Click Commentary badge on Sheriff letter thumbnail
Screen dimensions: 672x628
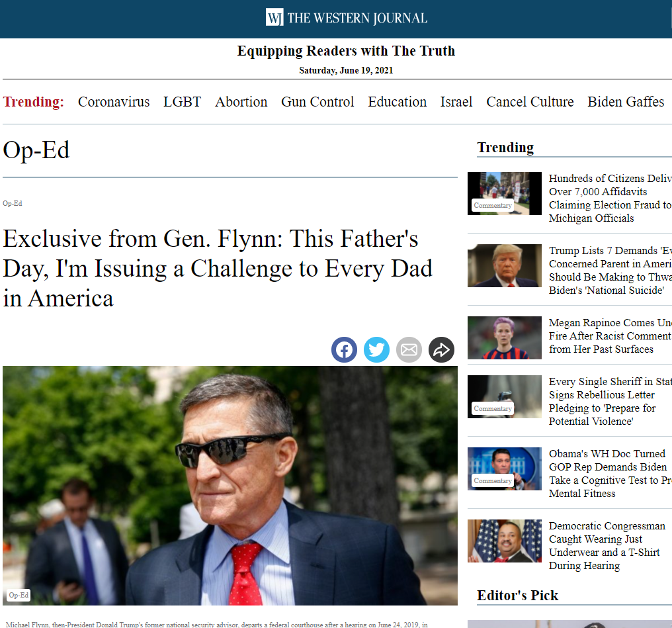(x=493, y=408)
